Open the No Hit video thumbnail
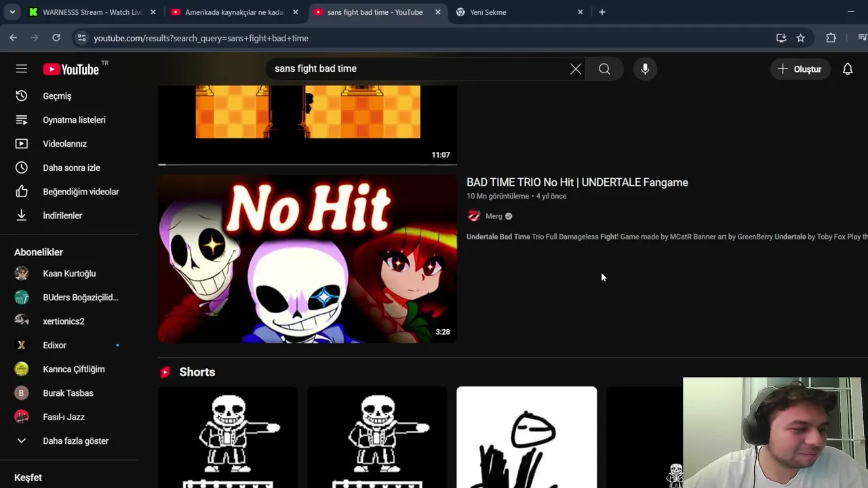The height and width of the screenshot is (488, 868). (x=308, y=259)
